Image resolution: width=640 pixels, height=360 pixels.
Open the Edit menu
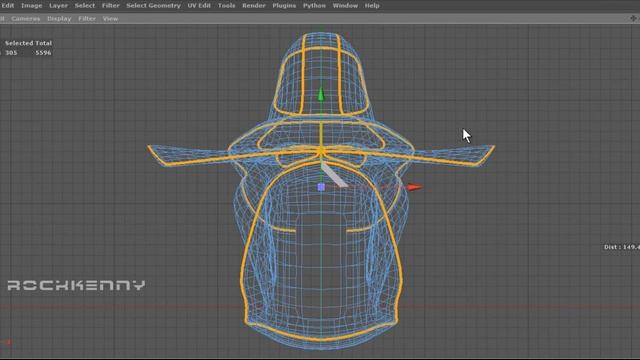pyautogui.click(x=7, y=6)
